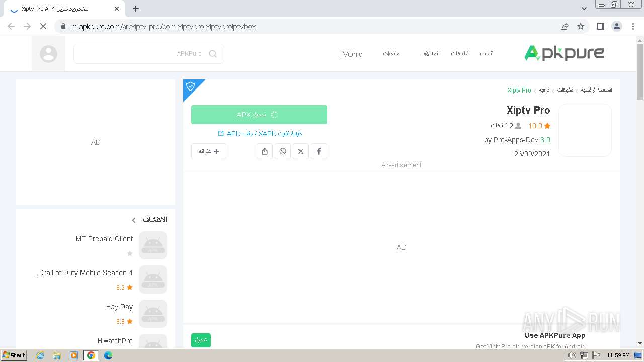Image resolution: width=644 pixels, height=362 pixels.
Task: Open the generic share icon
Action: click(x=265, y=151)
